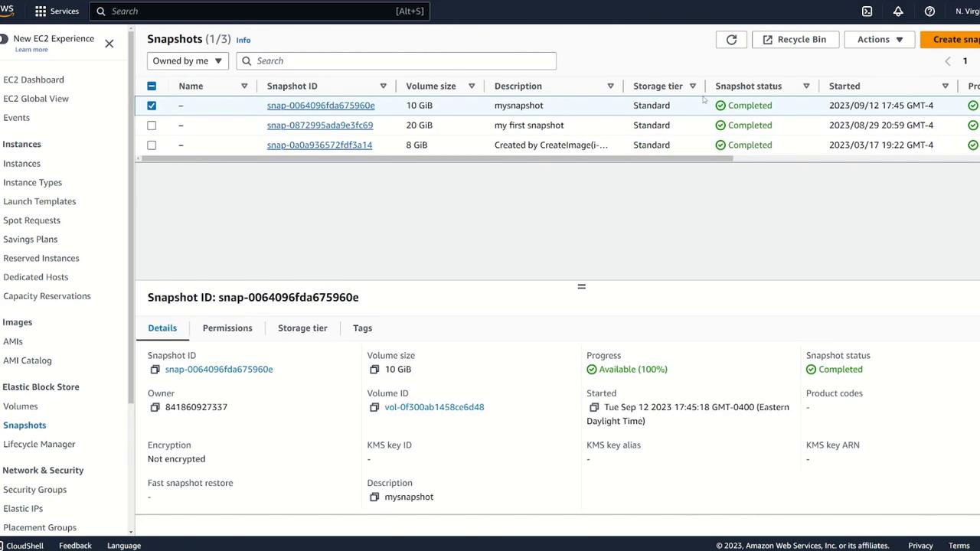Screen dimensions: 980x551
Task: Open the notifications bell icon
Action: click(x=898, y=11)
